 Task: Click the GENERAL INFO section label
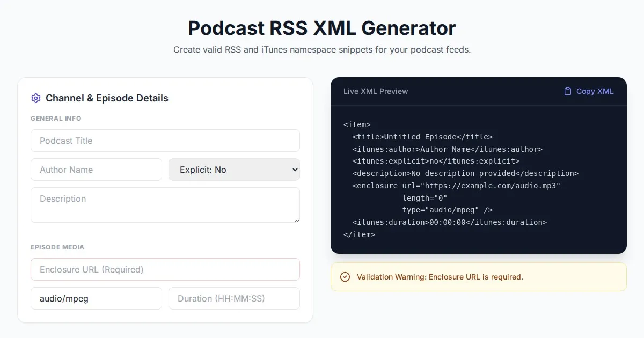coord(56,119)
